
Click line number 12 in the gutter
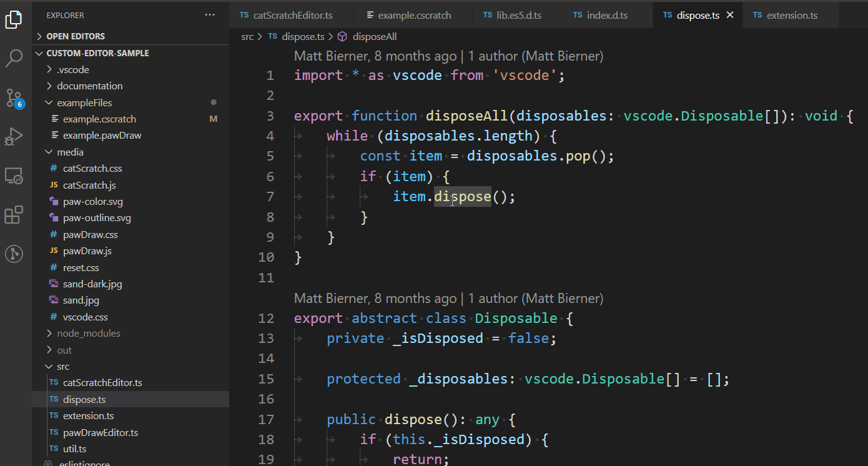[266, 319]
